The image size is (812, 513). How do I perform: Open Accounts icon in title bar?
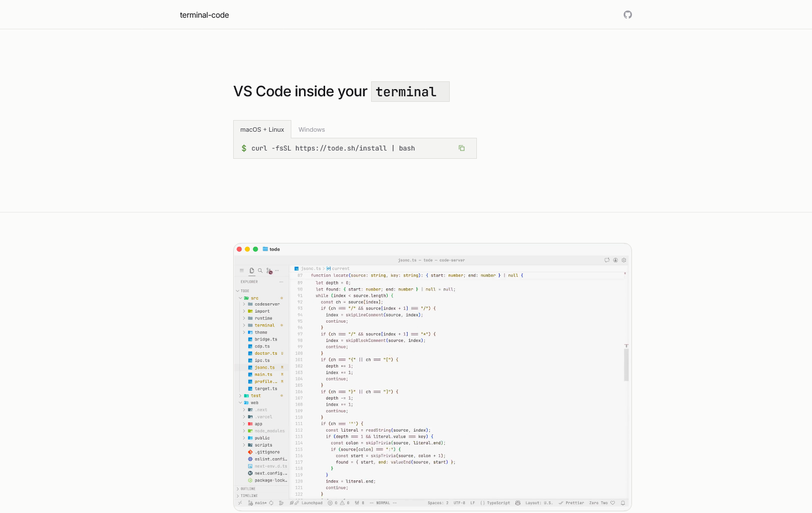coord(615,260)
